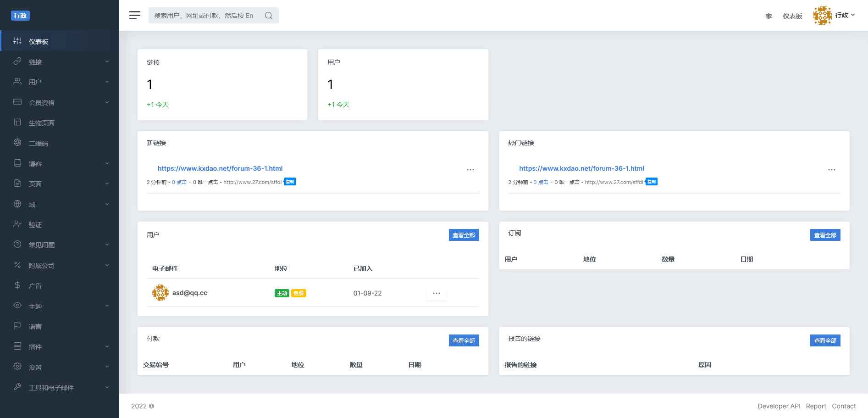Screen dimensions: 868x418
Task: Click 家 in the top navigation
Action: click(768, 16)
